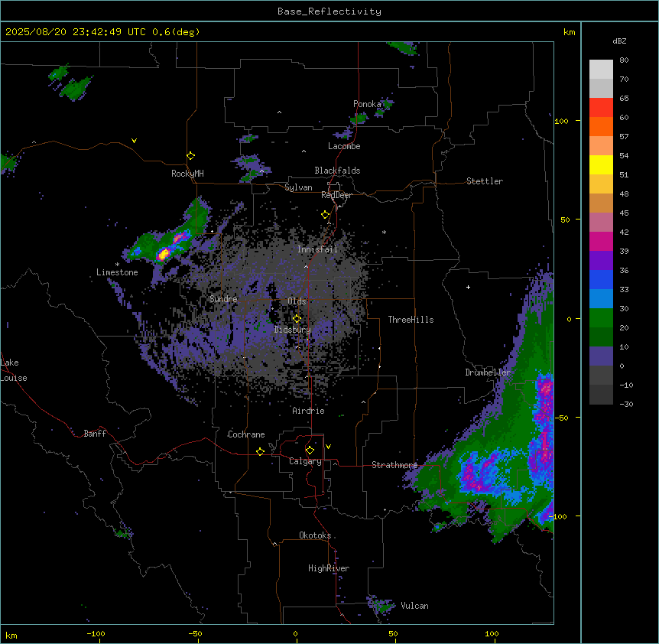Pick the purple 36–39 dBZ legend swatch
659x644 pixels.
(x=601, y=261)
